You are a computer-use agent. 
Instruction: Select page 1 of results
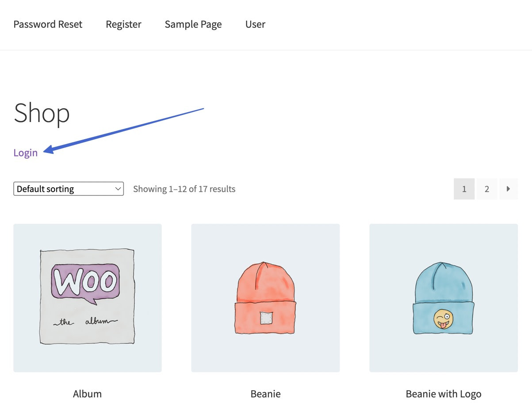point(464,189)
